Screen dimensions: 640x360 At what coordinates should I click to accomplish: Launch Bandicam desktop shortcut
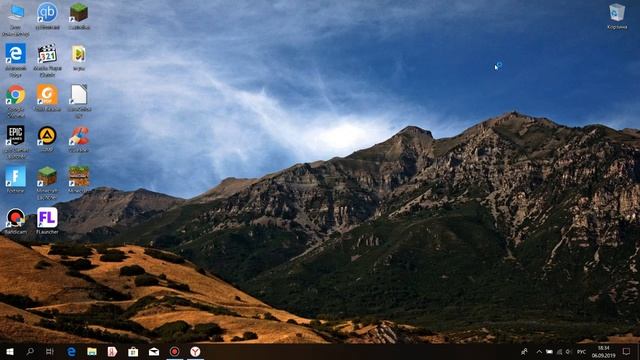click(16, 221)
